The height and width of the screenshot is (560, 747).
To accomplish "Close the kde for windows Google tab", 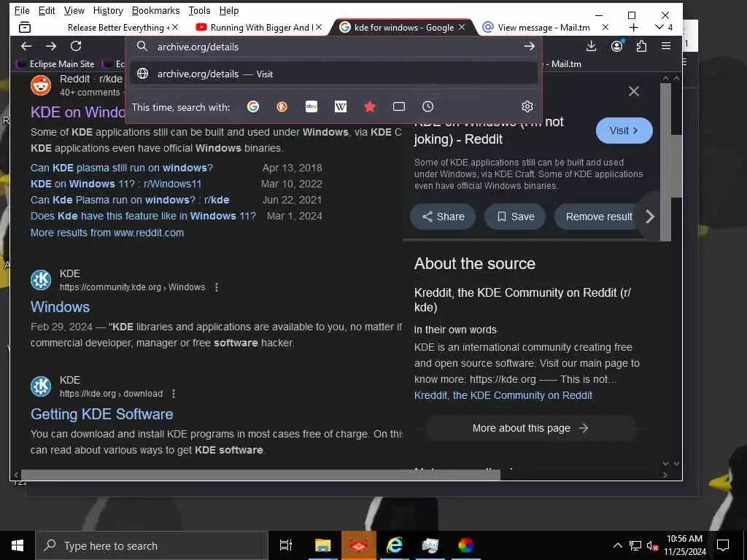I will tap(462, 27).
